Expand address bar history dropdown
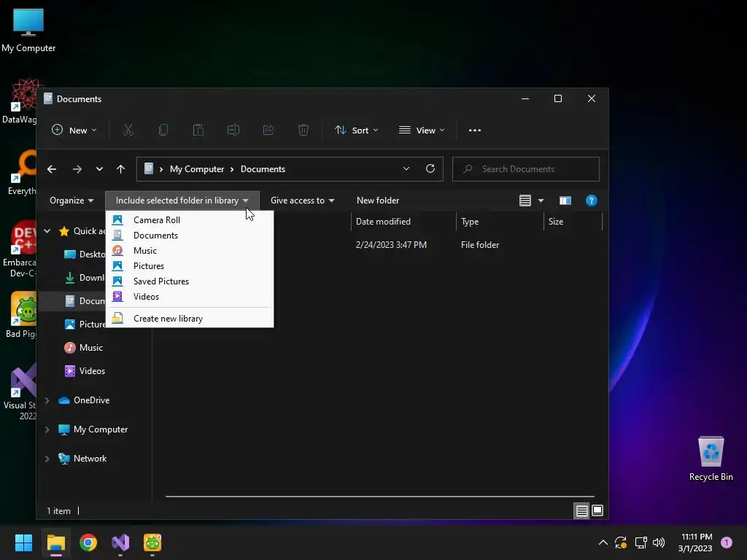The image size is (747, 560). [x=406, y=168]
